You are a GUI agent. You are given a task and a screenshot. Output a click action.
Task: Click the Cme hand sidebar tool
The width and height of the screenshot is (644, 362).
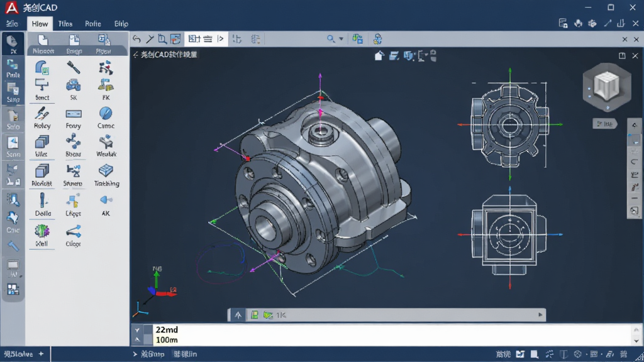pyautogui.click(x=13, y=222)
